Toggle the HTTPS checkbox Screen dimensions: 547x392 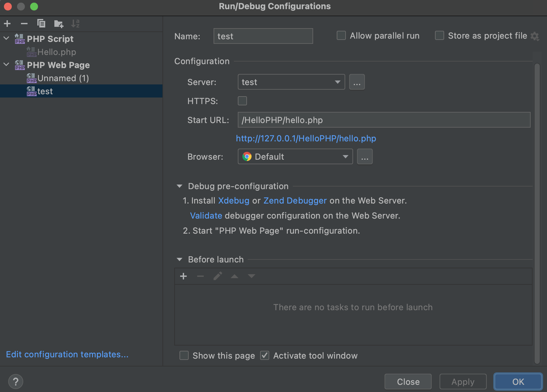[242, 101]
